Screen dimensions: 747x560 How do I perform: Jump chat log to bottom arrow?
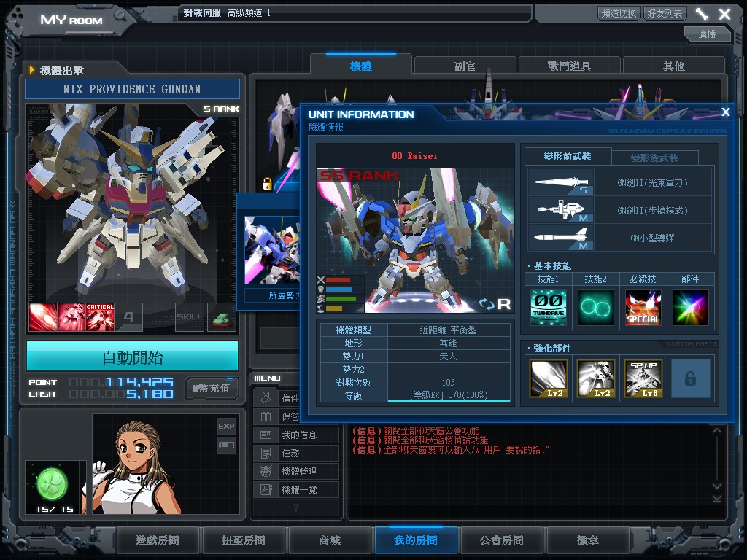(717, 499)
